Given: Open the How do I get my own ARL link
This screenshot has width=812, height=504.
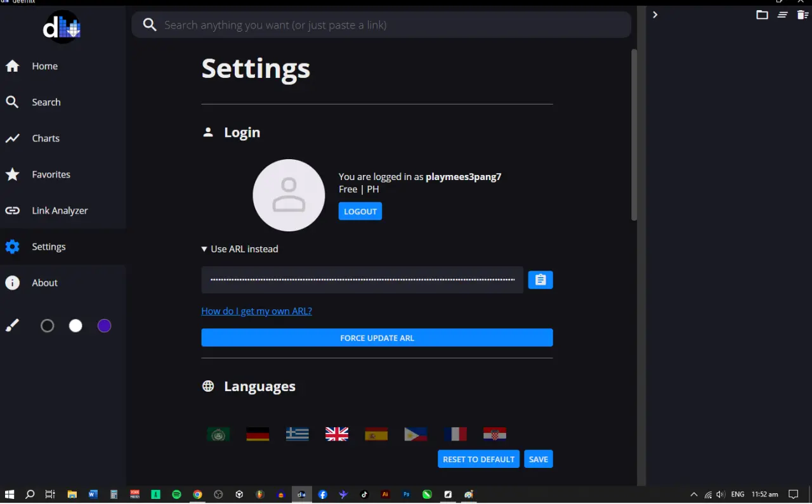Looking at the screenshot, I should (x=256, y=311).
